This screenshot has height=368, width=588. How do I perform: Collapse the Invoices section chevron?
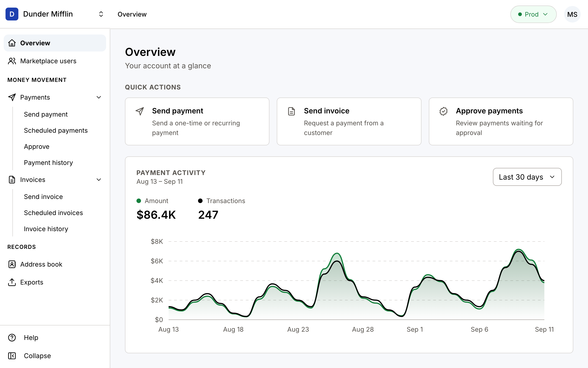[x=99, y=180]
